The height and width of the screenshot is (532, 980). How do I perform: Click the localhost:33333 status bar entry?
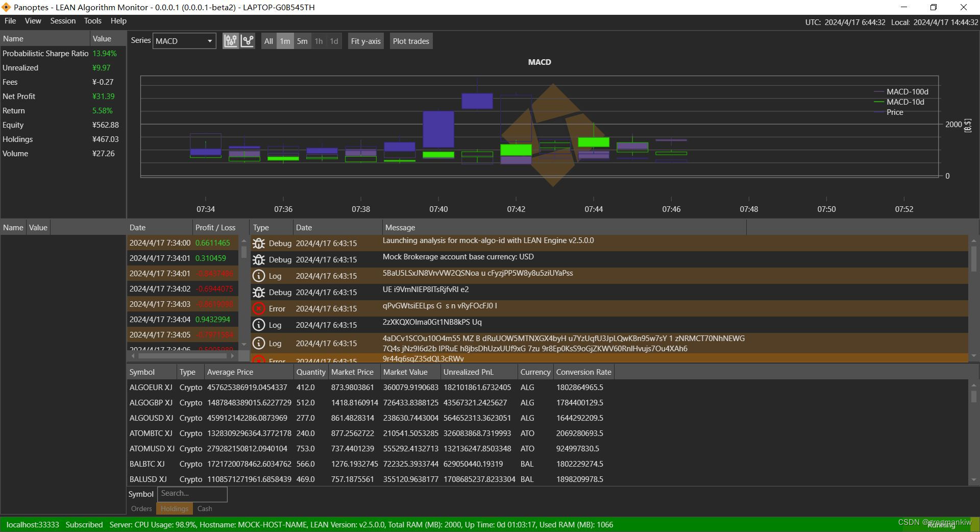click(33, 525)
